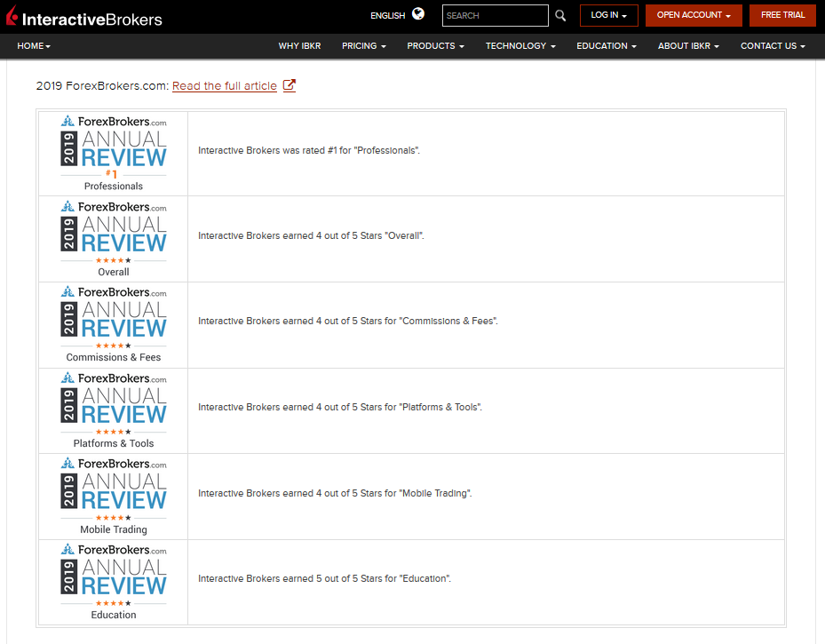Click the Professionals #1 award badge

coord(114,153)
